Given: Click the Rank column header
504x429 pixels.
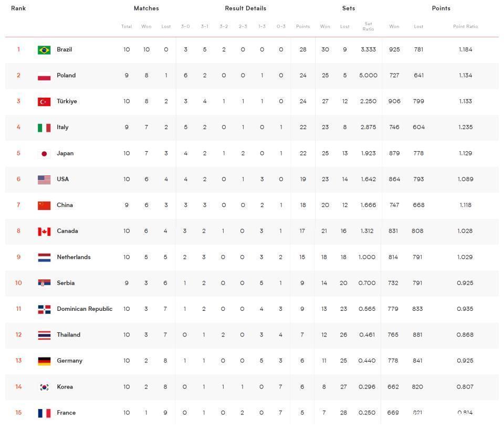Looking at the screenshot, I should click(x=18, y=8).
